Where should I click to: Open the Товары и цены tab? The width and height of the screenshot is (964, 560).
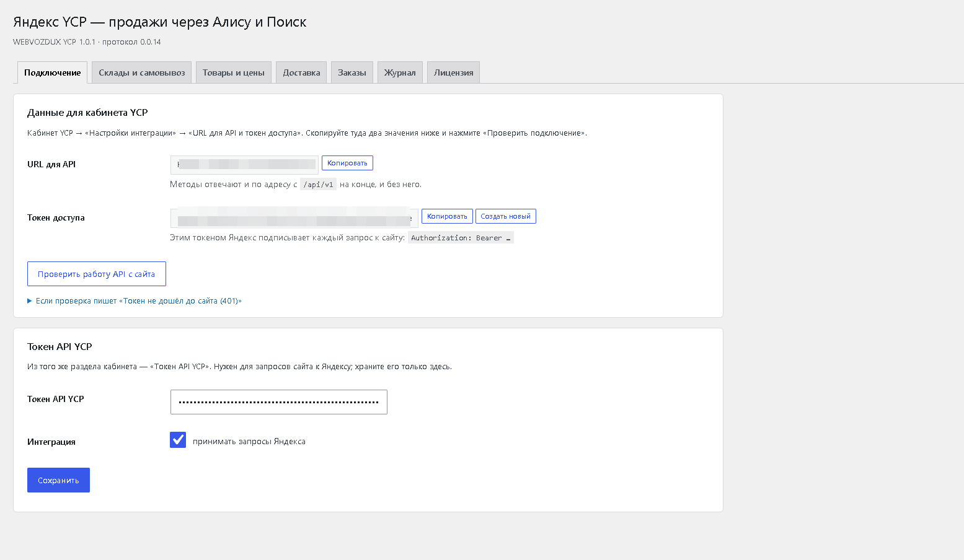[x=234, y=72]
